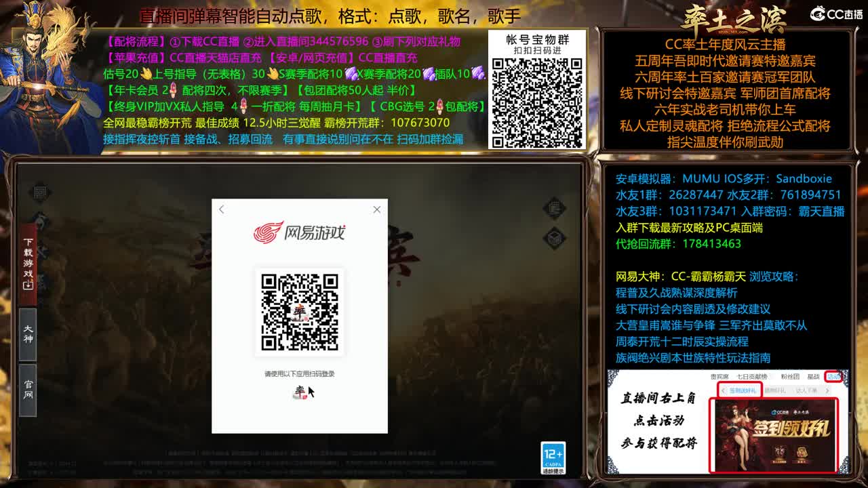The width and height of the screenshot is (868, 488).
Task: Click the 全网最稳霸榜开荒 line
Action: (277, 123)
